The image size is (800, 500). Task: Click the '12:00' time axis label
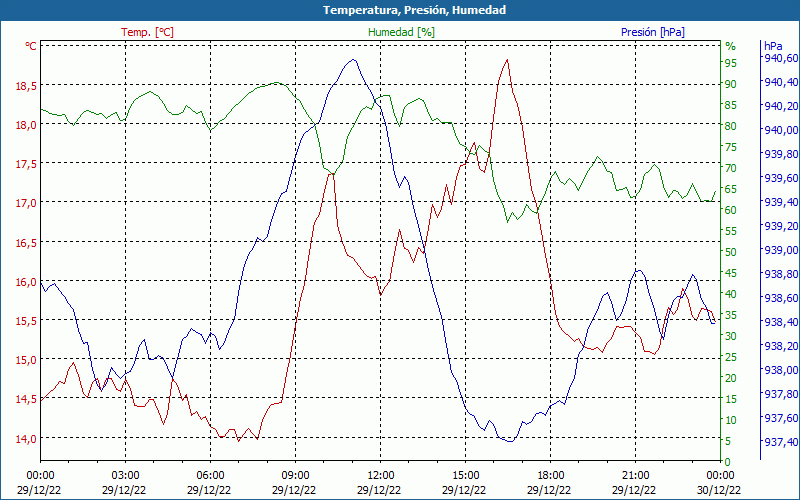[x=381, y=476]
